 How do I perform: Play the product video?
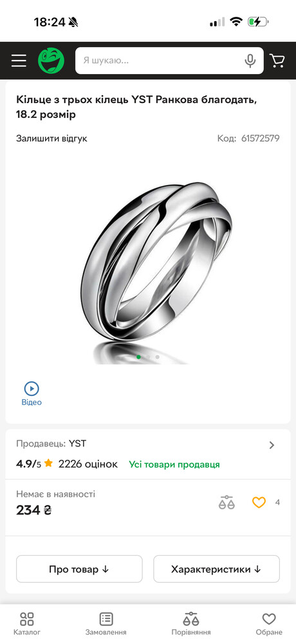pyautogui.click(x=32, y=393)
